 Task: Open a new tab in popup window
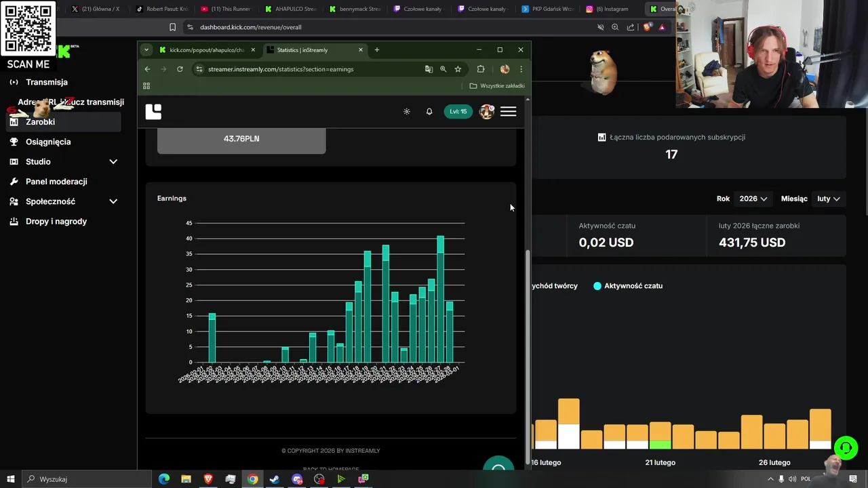[377, 49]
